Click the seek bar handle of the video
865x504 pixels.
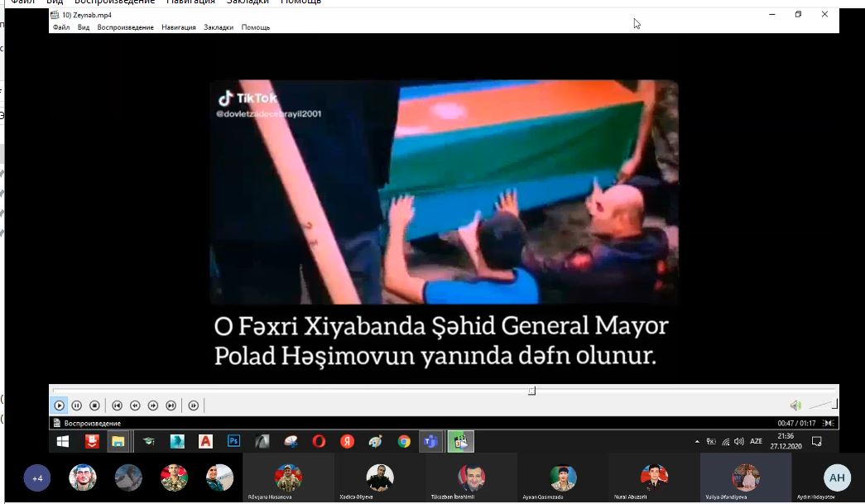(x=531, y=391)
